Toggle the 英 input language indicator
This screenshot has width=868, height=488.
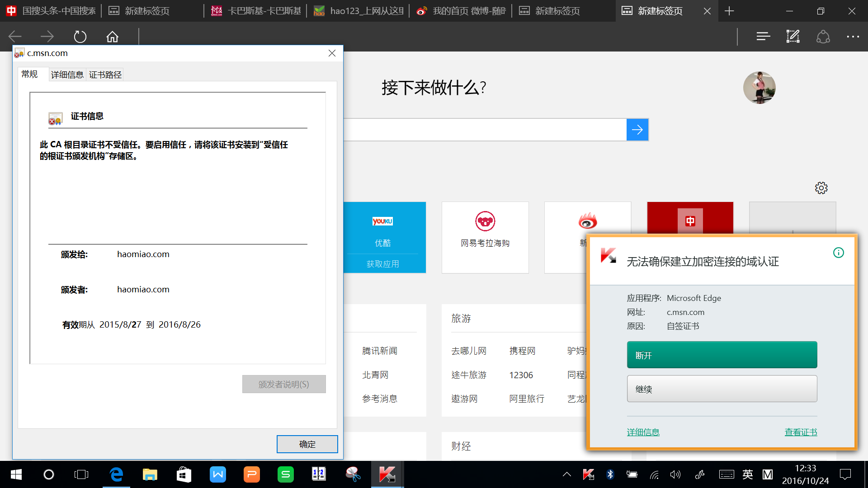point(748,474)
